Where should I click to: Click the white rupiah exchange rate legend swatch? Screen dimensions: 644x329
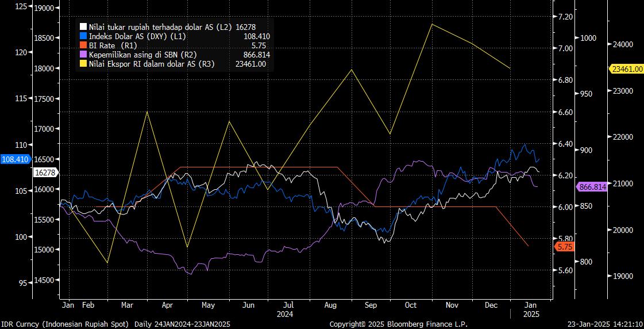coord(83,26)
